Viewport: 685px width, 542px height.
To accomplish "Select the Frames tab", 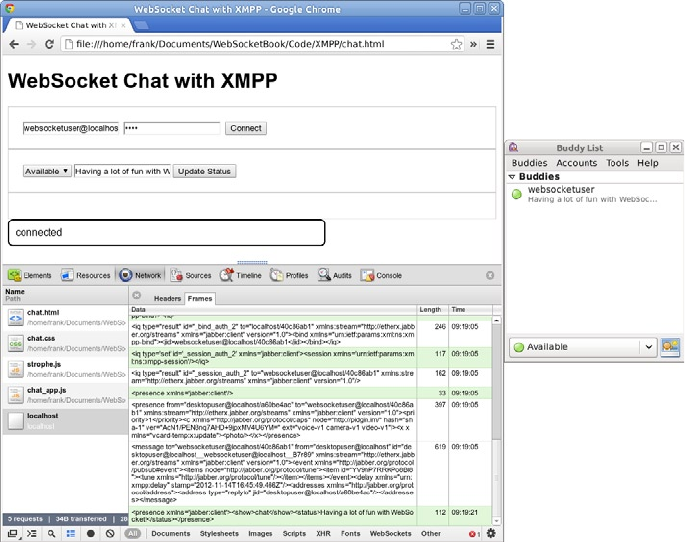I will (x=200, y=298).
